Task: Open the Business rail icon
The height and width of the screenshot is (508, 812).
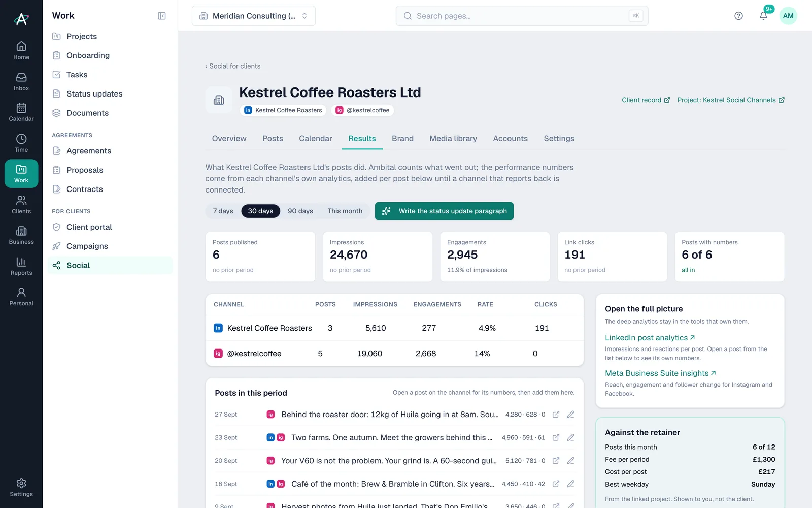Action: (x=21, y=235)
